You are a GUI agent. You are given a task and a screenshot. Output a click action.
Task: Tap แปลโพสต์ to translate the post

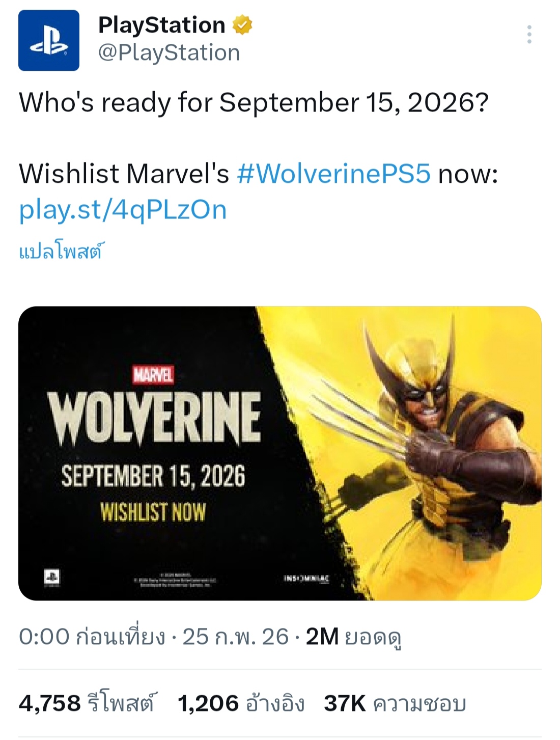click(61, 252)
